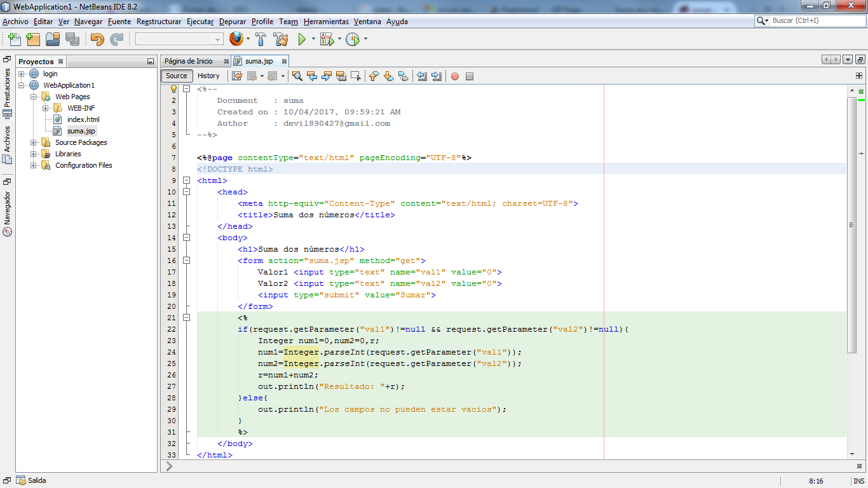Open the Depurar menu
The width and height of the screenshot is (868, 488).
click(x=234, y=21)
